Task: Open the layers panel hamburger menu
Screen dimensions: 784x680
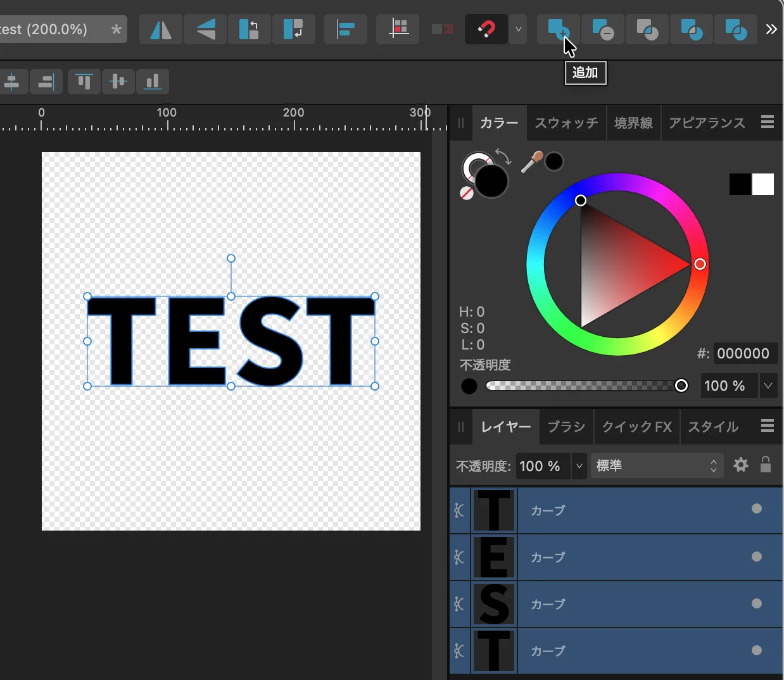Action: tap(768, 426)
